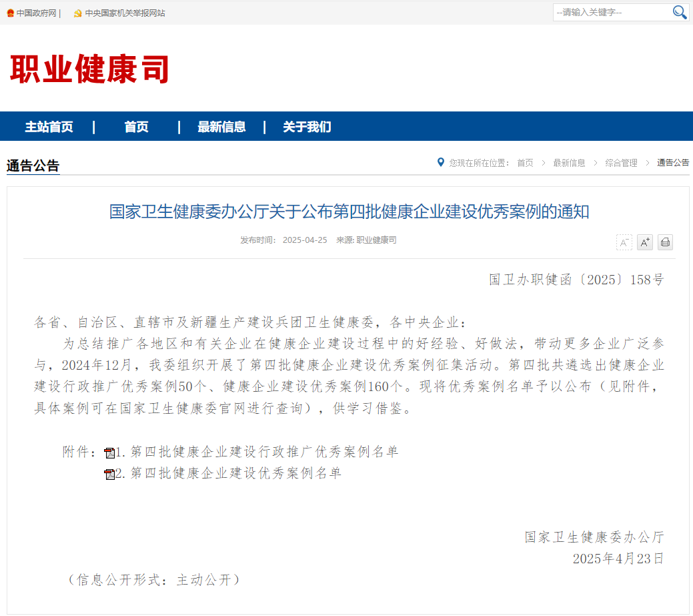
Task: Click the national emblem icon for 中国政府网
Action: point(10,13)
